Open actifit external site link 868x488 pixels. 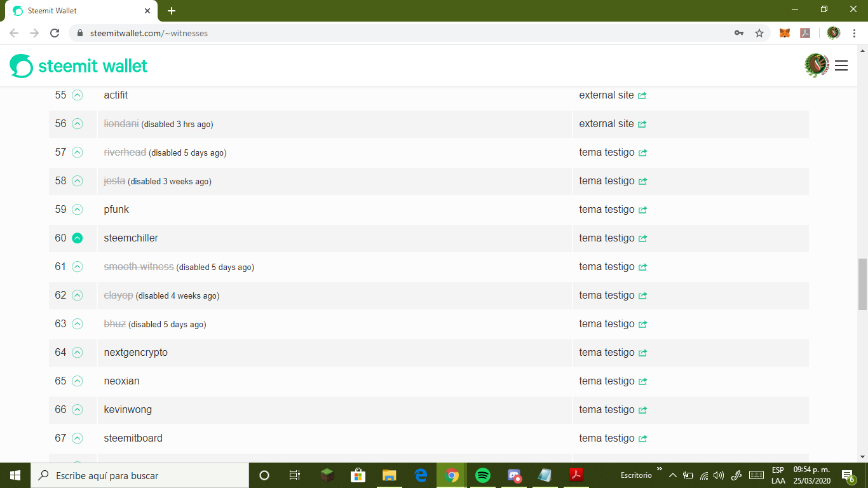tap(613, 95)
